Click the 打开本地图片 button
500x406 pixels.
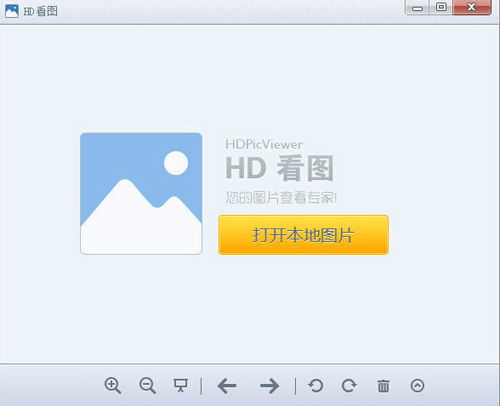coord(303,235)
